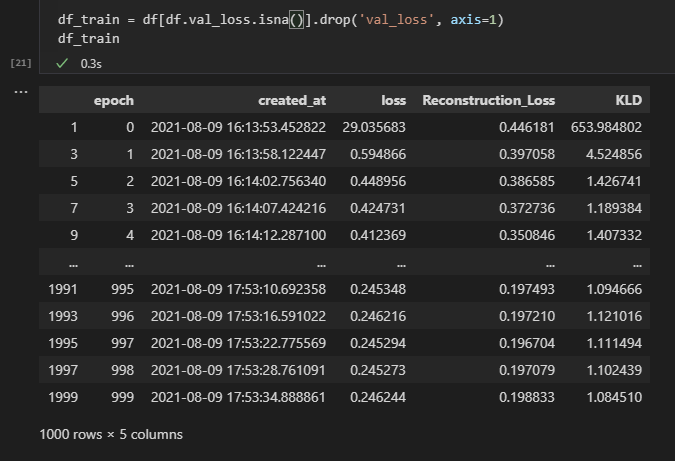Screen dimensions: 675x461
Task: Click reconstruction loss value 0.397058
Action: tap(527, 154)
